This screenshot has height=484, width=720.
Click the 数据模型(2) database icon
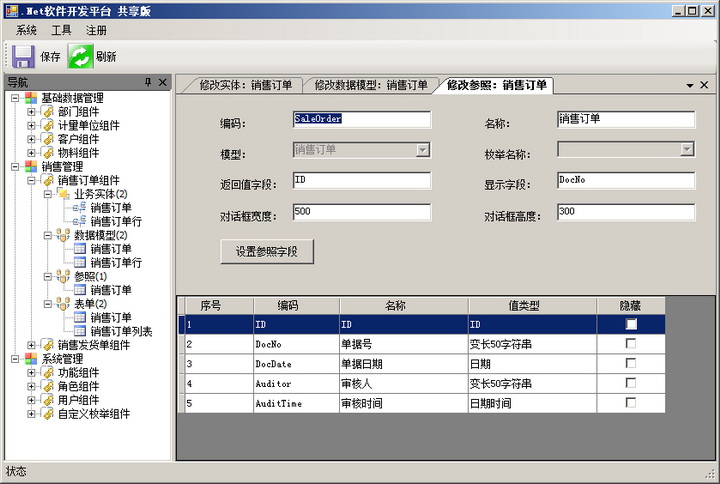(x=63, y=235)
